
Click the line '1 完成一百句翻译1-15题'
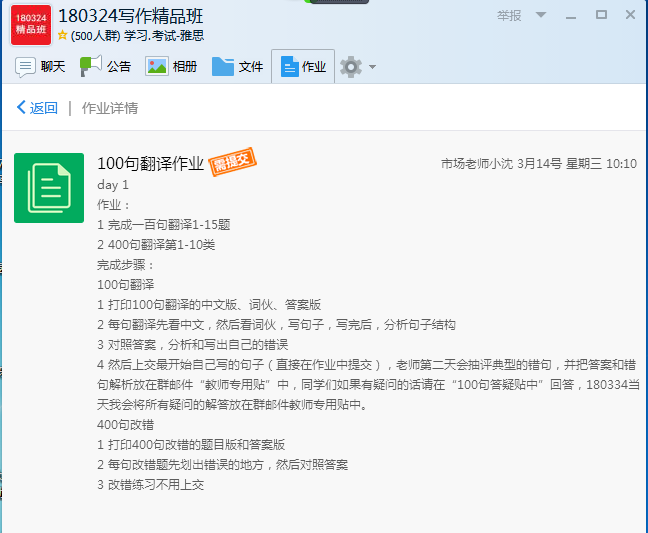(164, 225)
